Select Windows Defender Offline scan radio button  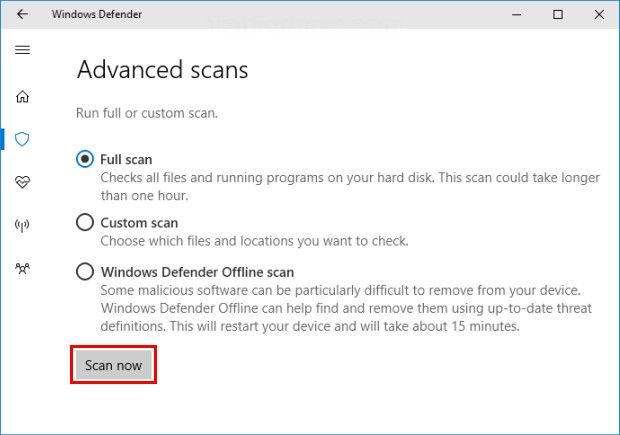tap(85, 272)
